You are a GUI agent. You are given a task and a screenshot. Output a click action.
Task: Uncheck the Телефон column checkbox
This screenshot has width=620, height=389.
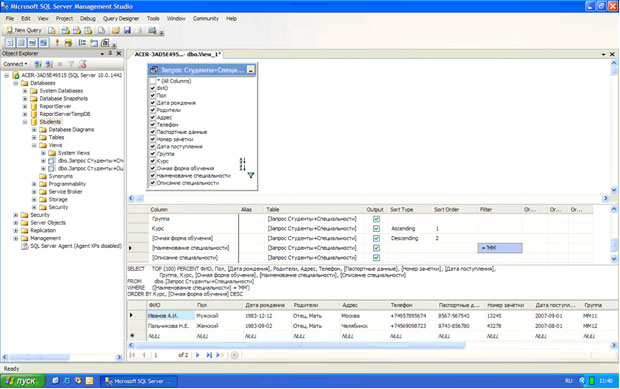153,125
